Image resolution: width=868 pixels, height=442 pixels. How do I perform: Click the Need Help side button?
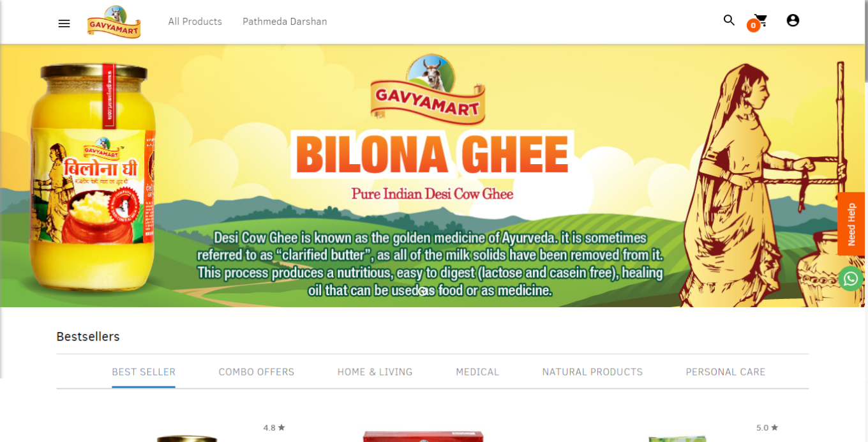pos(851,224)
